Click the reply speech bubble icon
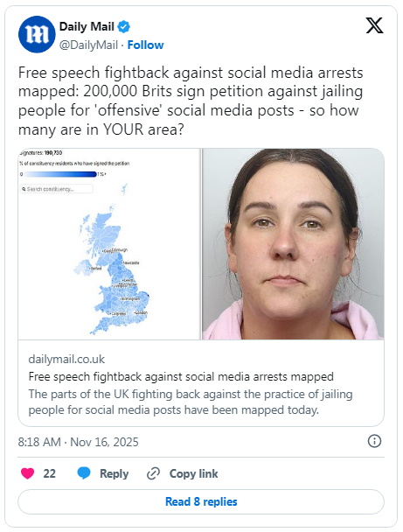 pyautogui.click(x=84, y=473)
